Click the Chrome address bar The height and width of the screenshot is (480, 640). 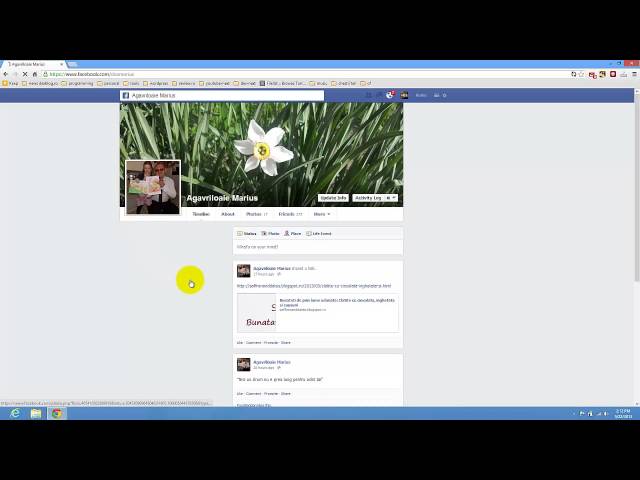[306, 74]
